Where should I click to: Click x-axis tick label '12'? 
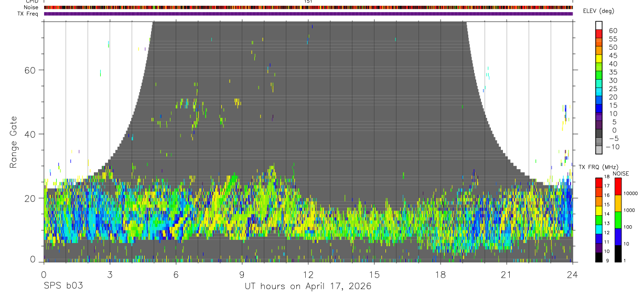tap(308, 274)
